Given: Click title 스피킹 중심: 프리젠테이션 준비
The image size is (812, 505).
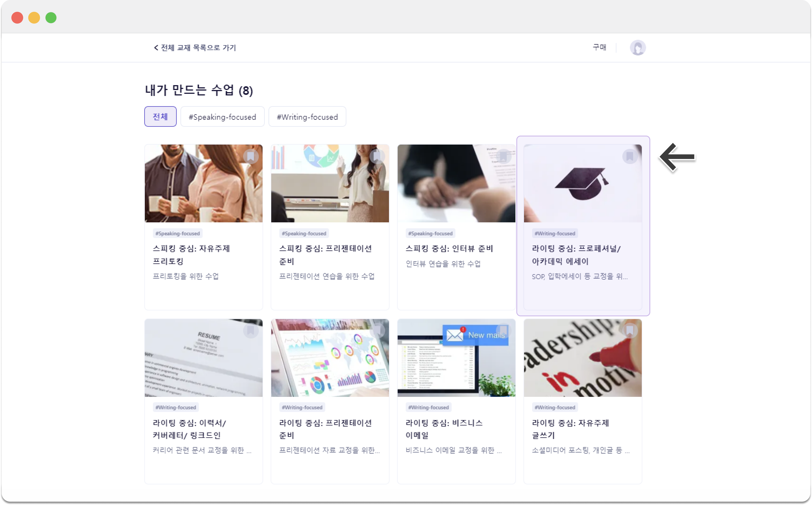Looking at the screenshot, I should pos(326,255).
